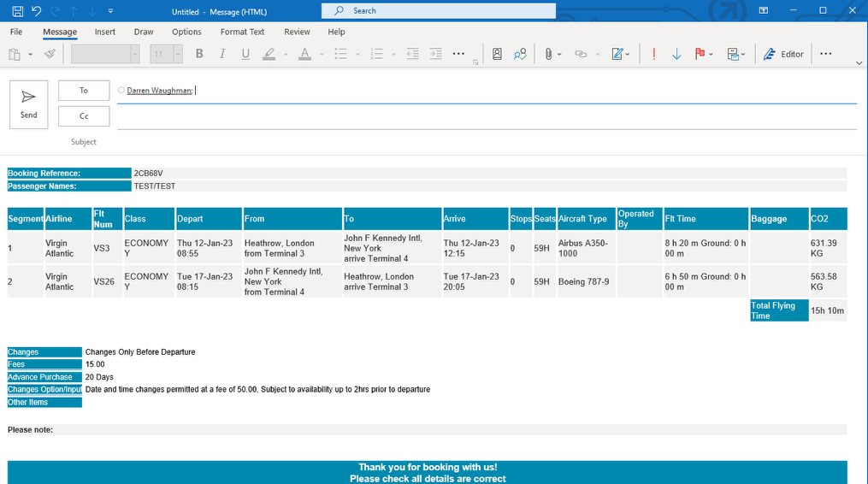Open the Follow Up flag dropdown arrow
This screenshot has height=484, width=868.
(x=712, y=54)
